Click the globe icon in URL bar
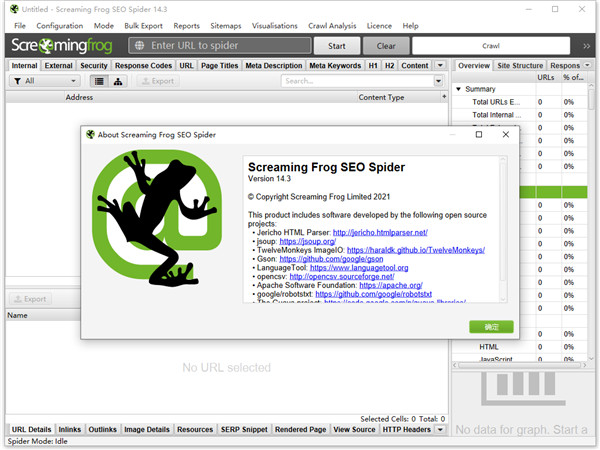Image resolution: width=600 pixels, height=450 pixels. tap(139, 46)
